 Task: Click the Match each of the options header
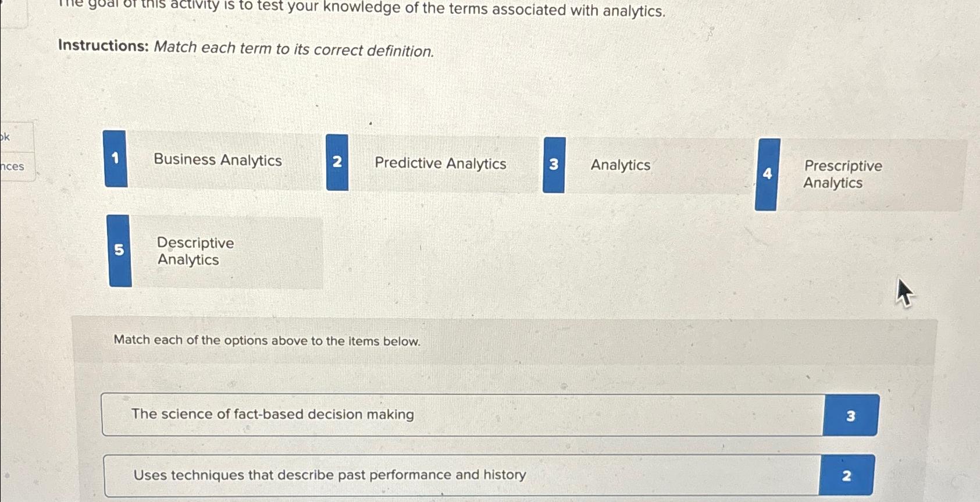click(x=267, y=341)
